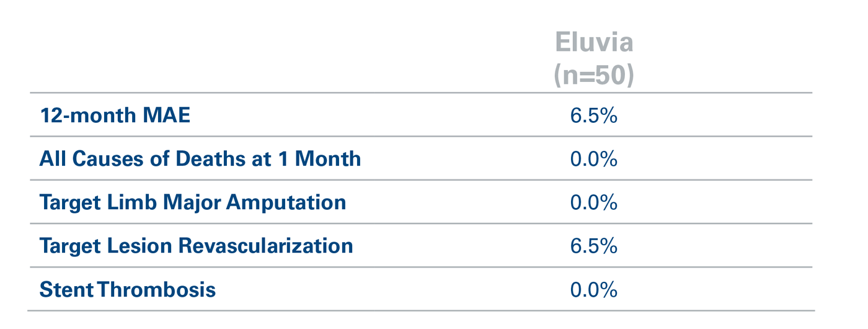Select the 6.5% value for Lesion Revascularization
This screenshot has width=868, height=329.
[x=593, y=246]
